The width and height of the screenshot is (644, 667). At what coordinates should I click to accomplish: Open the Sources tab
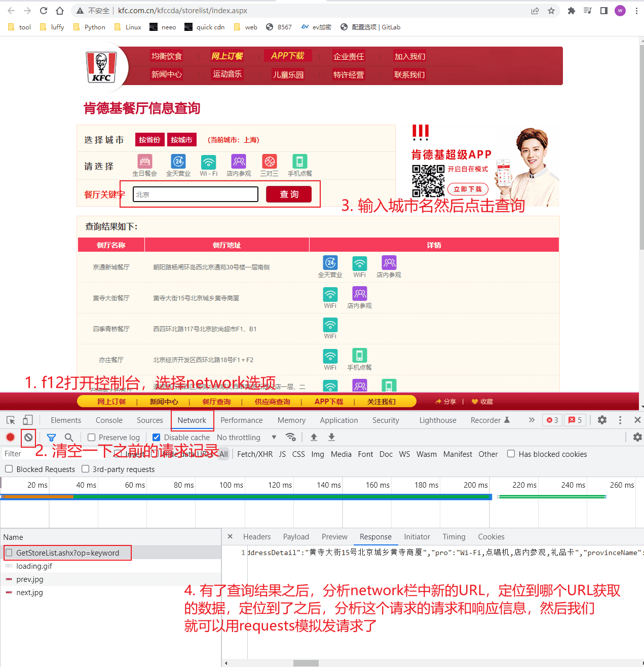pos(150,420)
